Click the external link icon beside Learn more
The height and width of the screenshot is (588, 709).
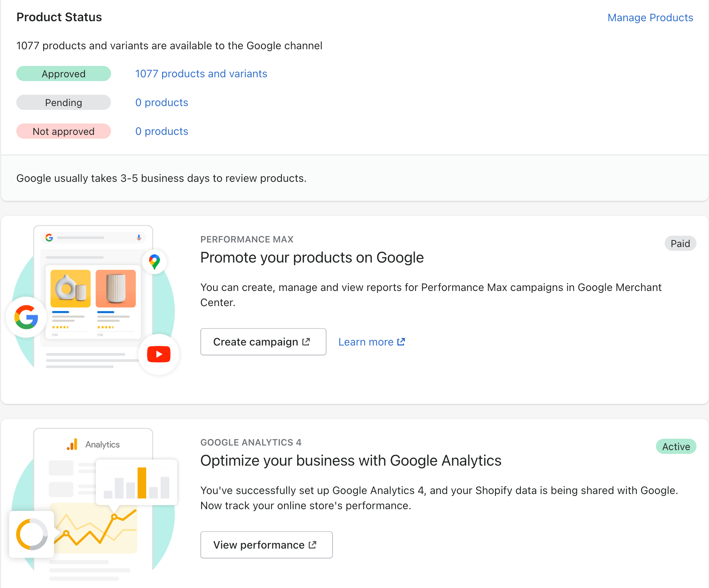click(401, 342)
